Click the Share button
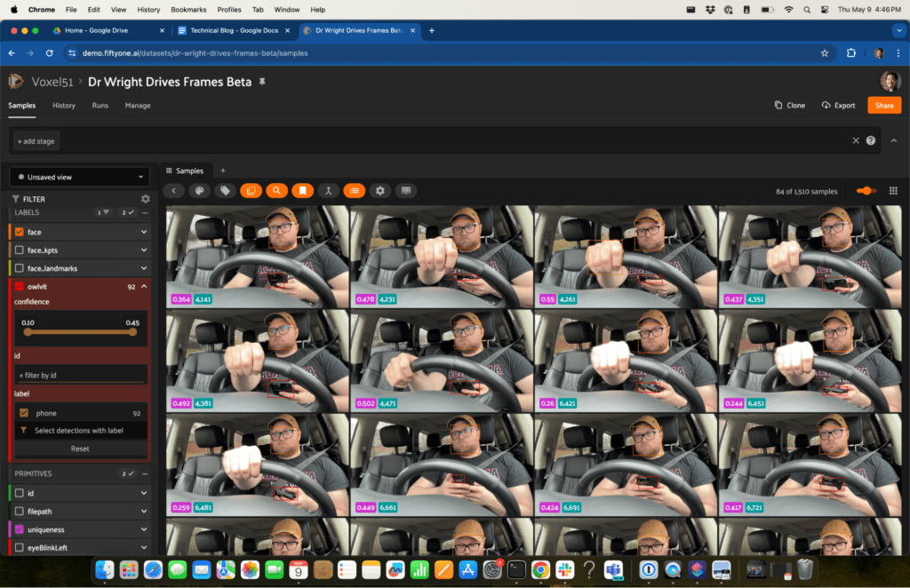The width and height of the screenshot is (910, 588). (884, 105)
